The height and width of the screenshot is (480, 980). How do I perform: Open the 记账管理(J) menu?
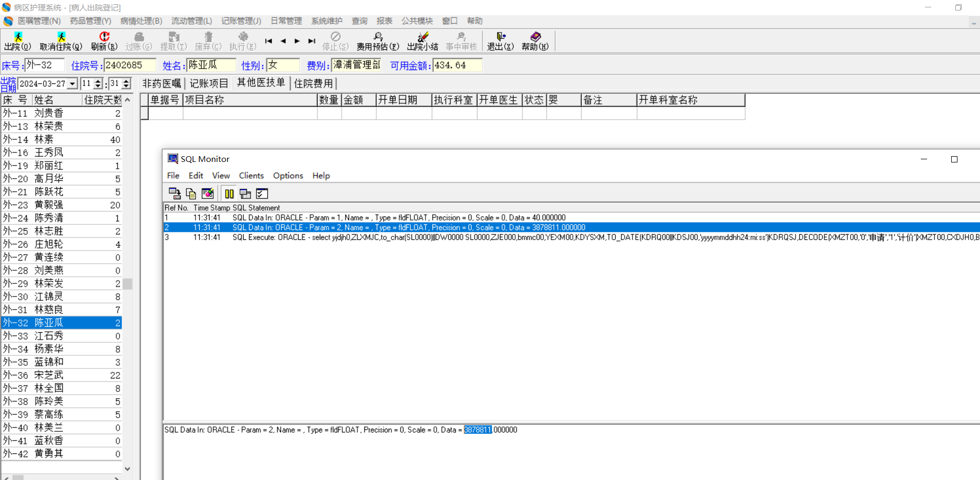tap(241, 21)
